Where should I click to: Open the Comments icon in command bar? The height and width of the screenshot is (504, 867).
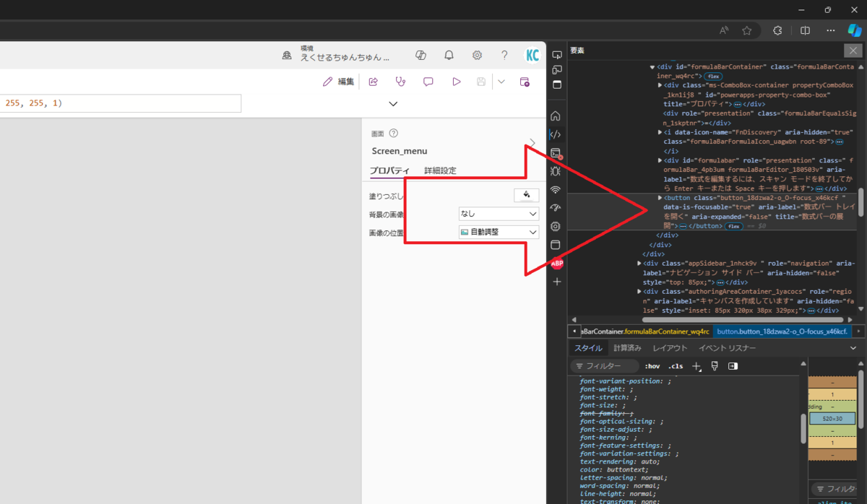point(428,82)
